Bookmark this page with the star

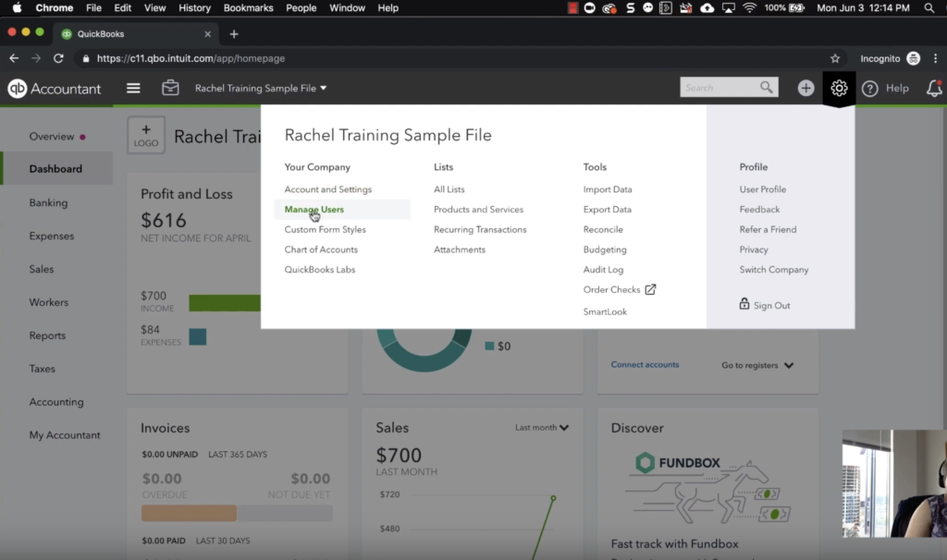(x=835, y=58)
